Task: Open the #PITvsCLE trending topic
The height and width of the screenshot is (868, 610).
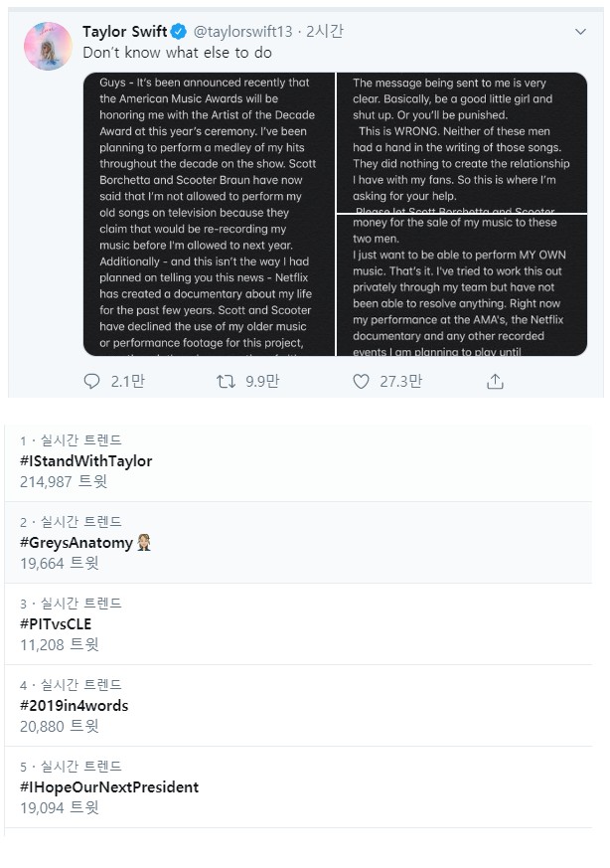Action: (x=298, y=623)
